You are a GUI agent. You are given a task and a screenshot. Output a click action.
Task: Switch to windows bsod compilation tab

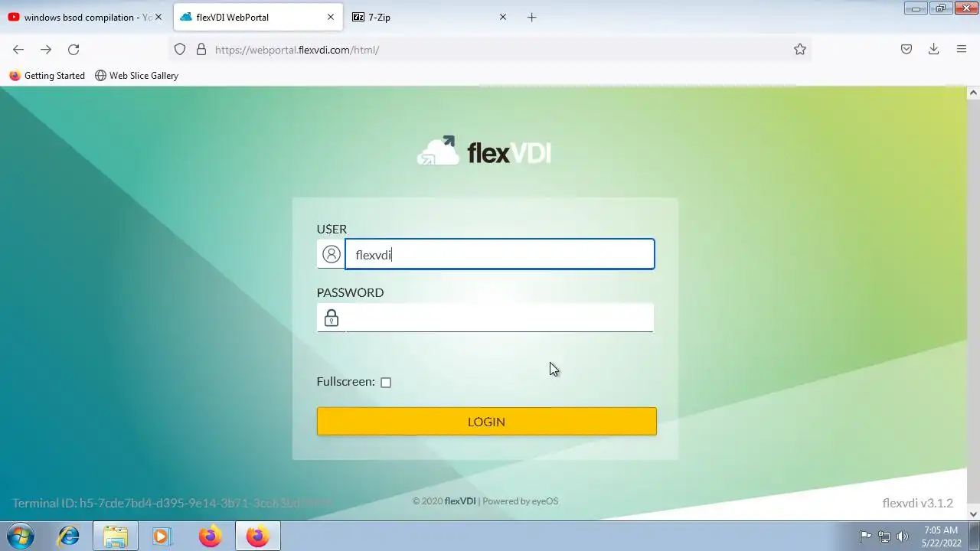[84, 17]
